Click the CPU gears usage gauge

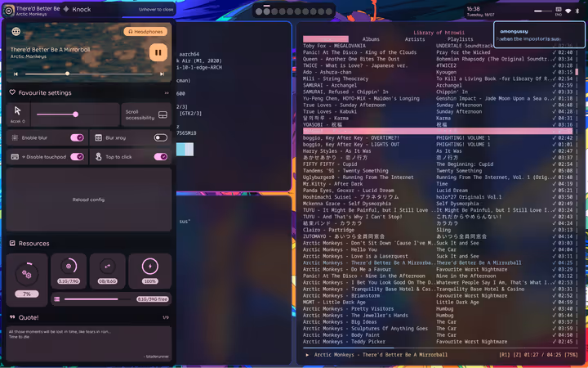tap(27, 275)
